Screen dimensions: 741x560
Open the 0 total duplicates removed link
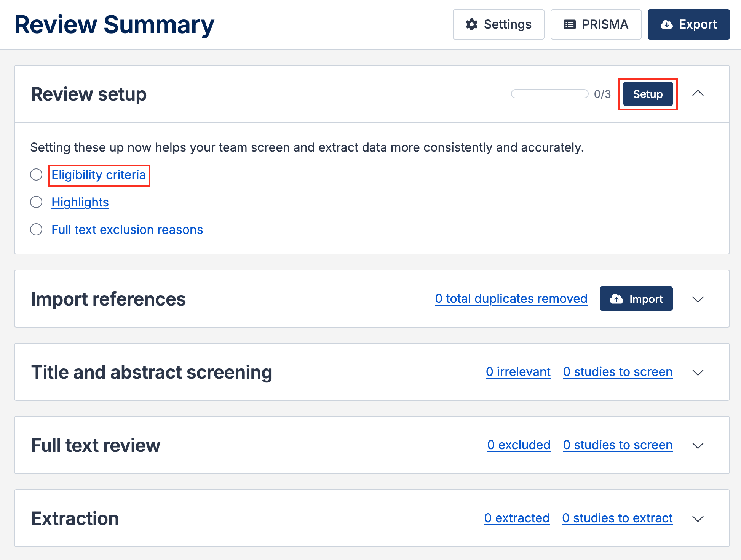511,299
